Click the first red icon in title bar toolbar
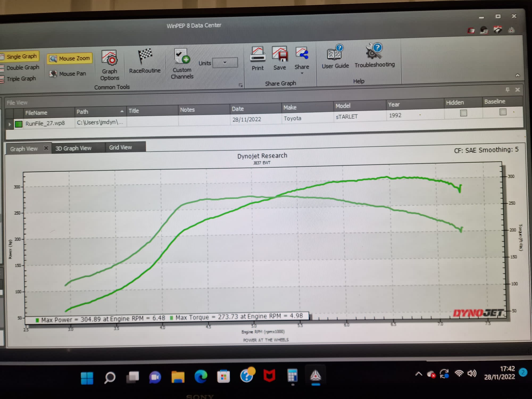This screenshot has width=532, height=399. 471,31
